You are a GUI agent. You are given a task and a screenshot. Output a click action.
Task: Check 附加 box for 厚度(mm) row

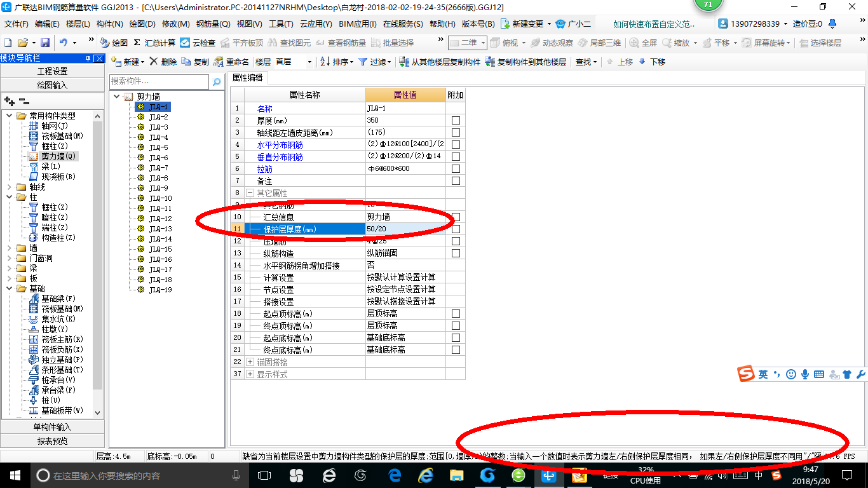point(456,121)
